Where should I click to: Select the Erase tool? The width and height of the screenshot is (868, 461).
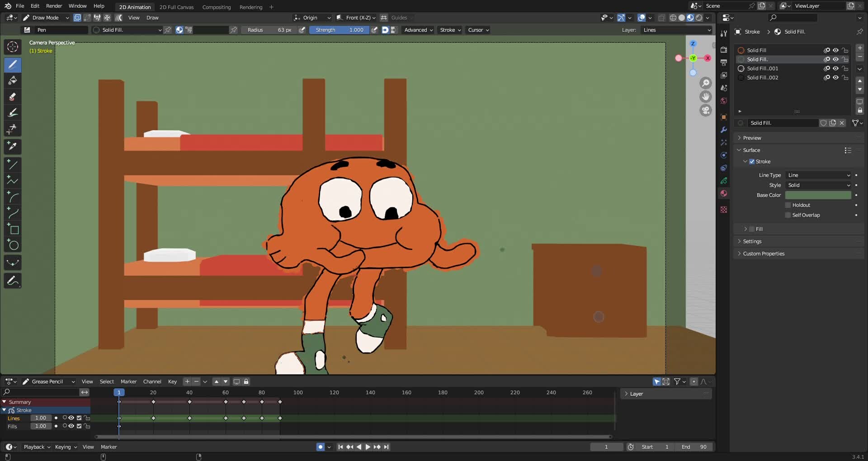[12, 97]
